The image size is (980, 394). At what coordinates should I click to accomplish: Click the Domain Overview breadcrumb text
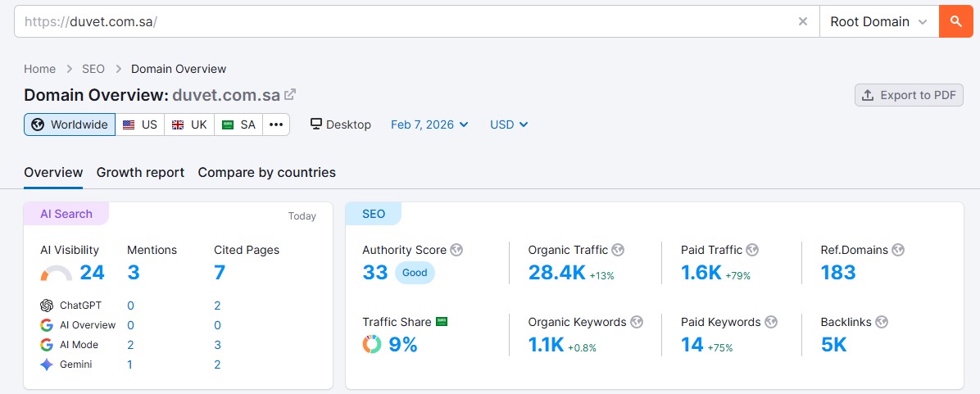[179, 69]
